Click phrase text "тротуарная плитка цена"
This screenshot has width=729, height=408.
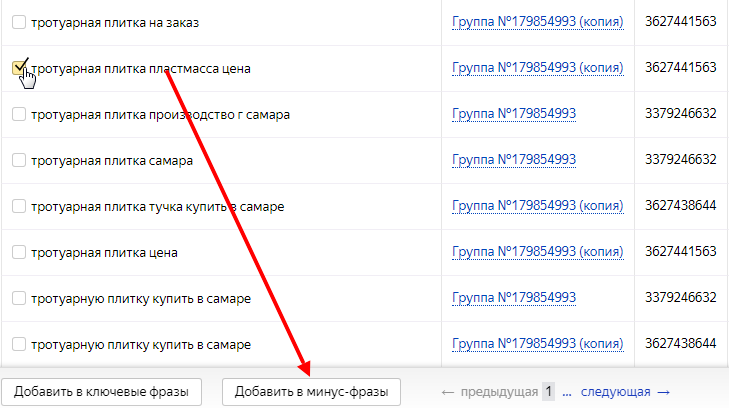[x=104, y=253]
